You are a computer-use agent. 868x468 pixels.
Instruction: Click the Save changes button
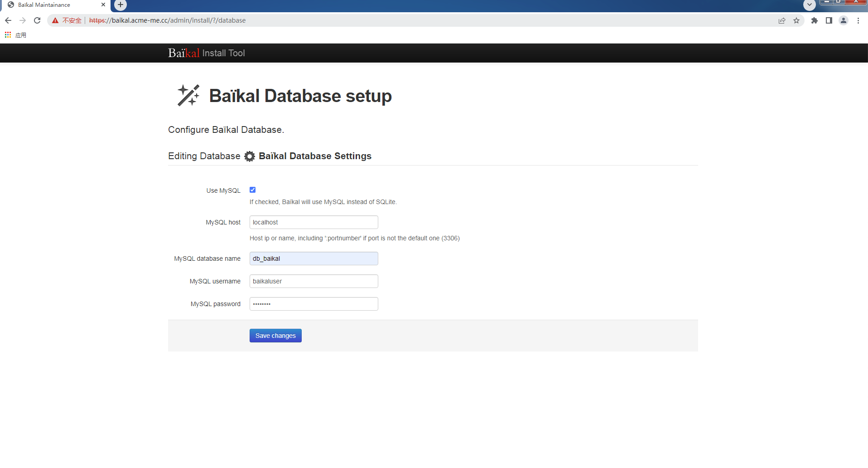tap(275, 336)
